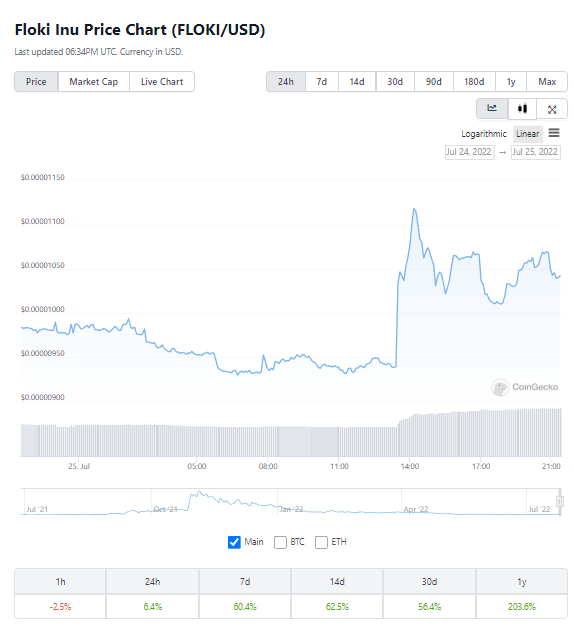Viewport: 574px width, 635px height.
Task: Click the 30d change value 56.4%
Action: (429, 607)
